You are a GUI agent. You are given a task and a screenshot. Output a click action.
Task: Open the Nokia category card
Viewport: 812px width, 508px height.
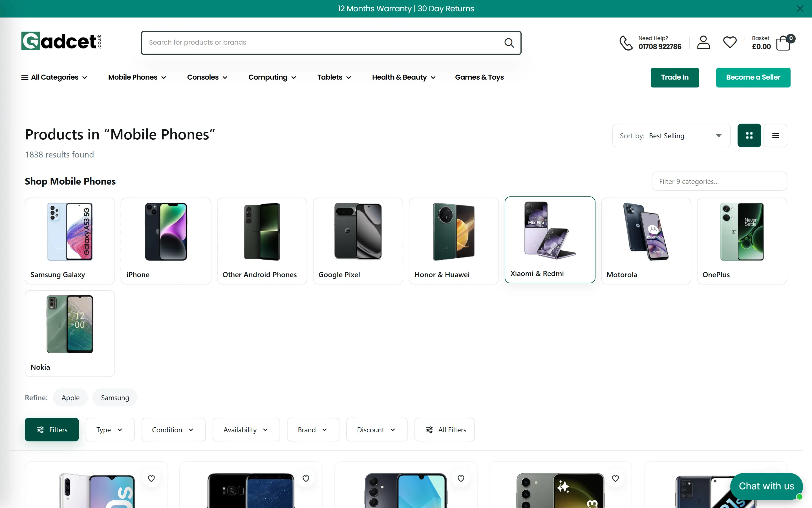[70, 333]
